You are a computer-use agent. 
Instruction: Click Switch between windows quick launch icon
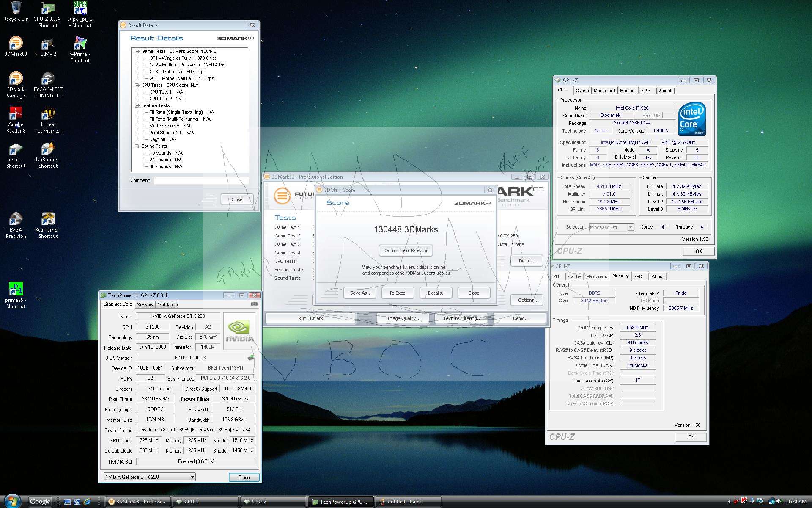77,502
